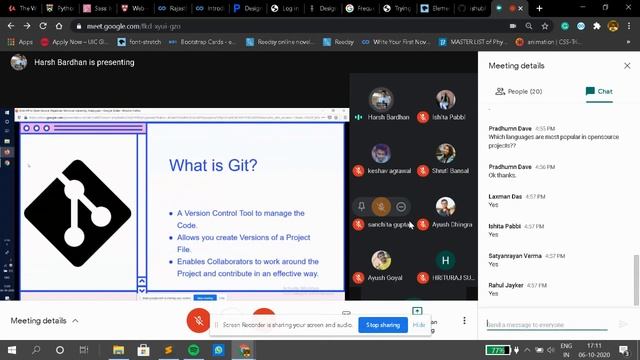Show hidden system tray icons

click(527, 350)
